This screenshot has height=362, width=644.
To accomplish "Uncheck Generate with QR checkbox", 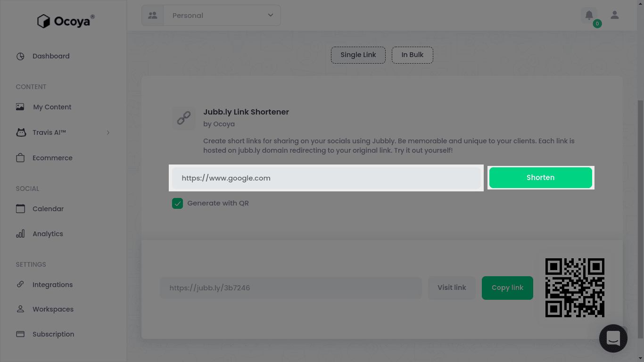I will pos(178,203).
